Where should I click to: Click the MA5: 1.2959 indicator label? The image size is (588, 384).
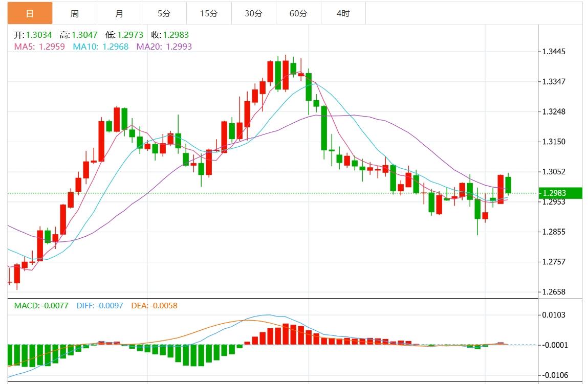tap(39, 47)
